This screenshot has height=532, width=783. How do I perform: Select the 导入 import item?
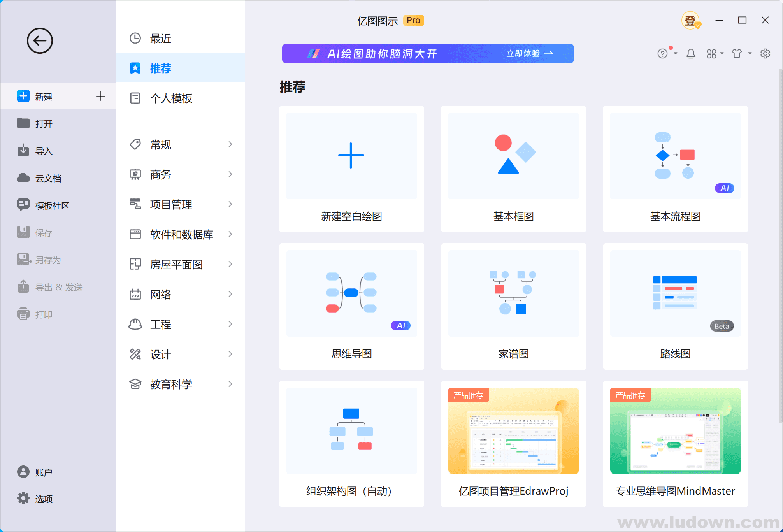tap(58, 151)
